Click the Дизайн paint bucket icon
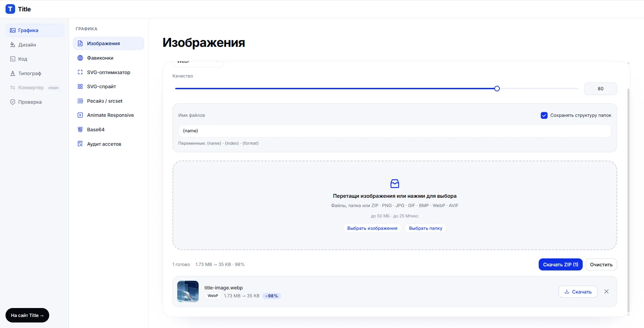 click(x=13, y=45)
